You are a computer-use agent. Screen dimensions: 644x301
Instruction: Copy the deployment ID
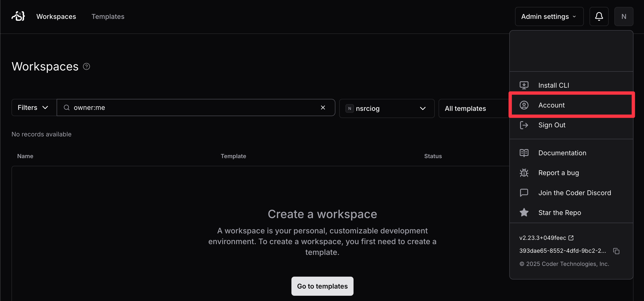tap(616, 251)
